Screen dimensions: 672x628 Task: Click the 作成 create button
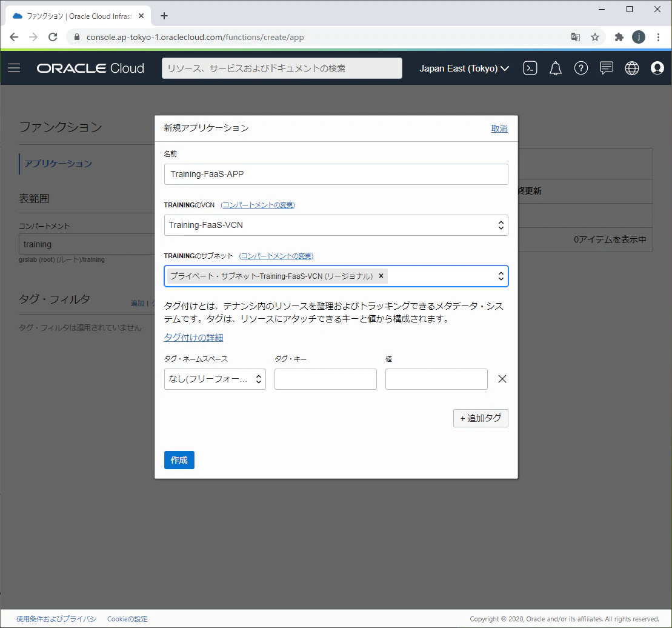coord(179,460)
